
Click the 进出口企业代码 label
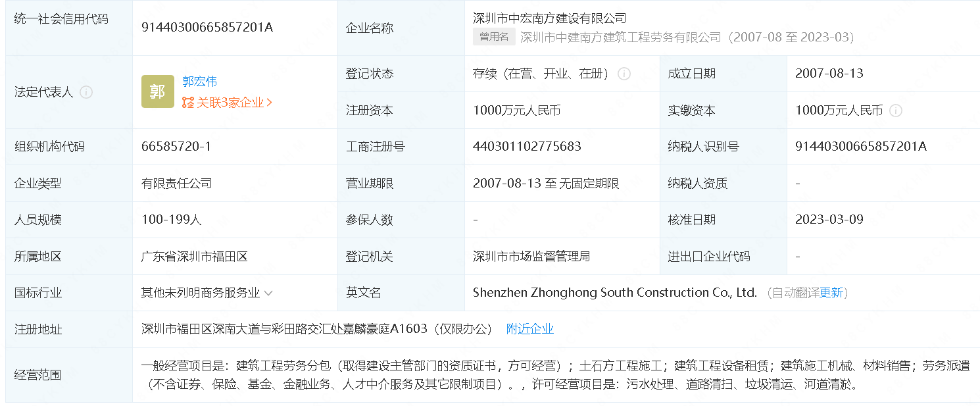pyautogui.click(x=709, y=257)
